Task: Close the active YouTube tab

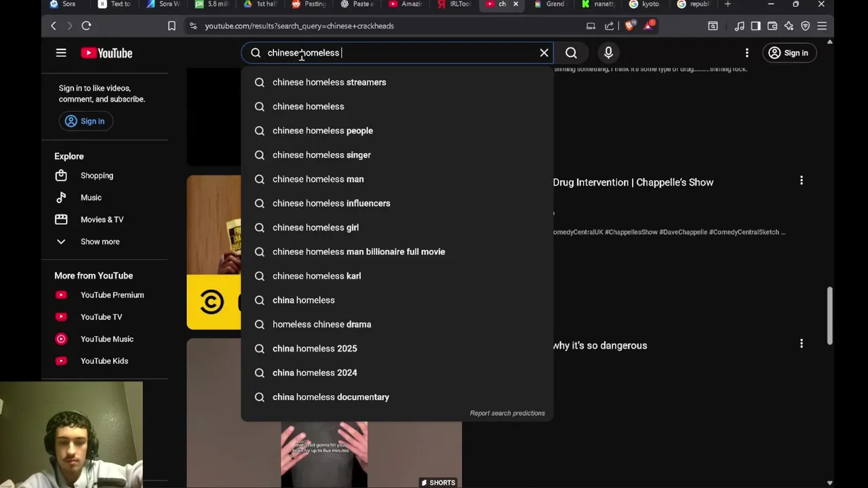Action: tap(515, 4)
